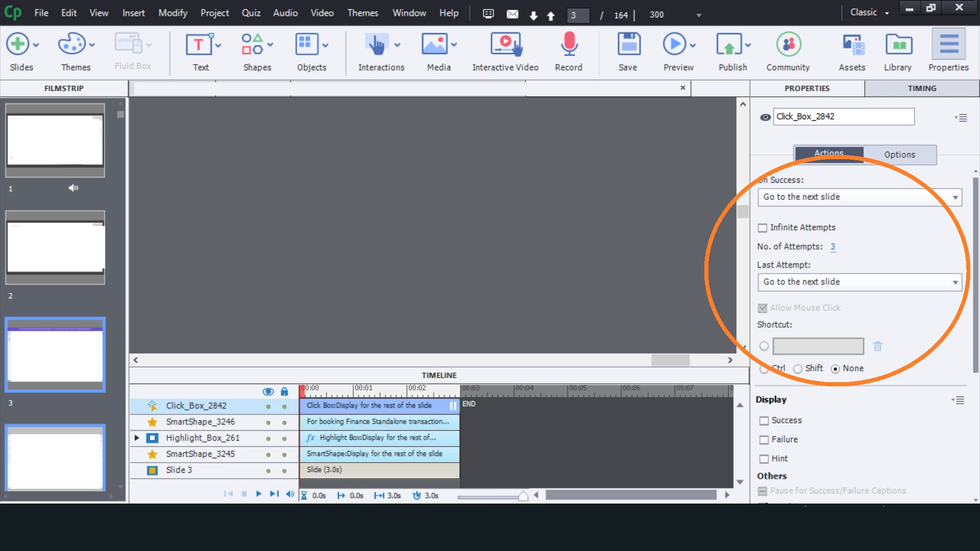Image resolution: width=980 pixels, height=551 pixels.
Task: Enable the Infinite Attempts checkbox
Action: [x=763, y=228]
